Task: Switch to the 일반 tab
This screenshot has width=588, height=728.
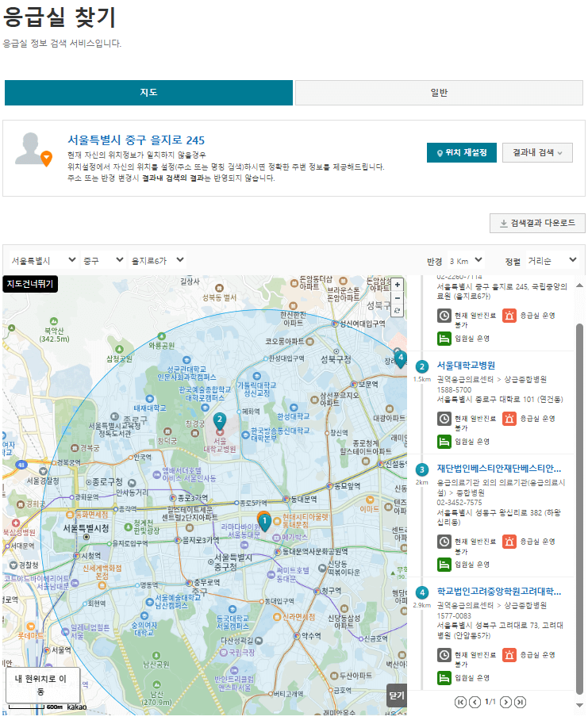Action: [x=439, y=93]
